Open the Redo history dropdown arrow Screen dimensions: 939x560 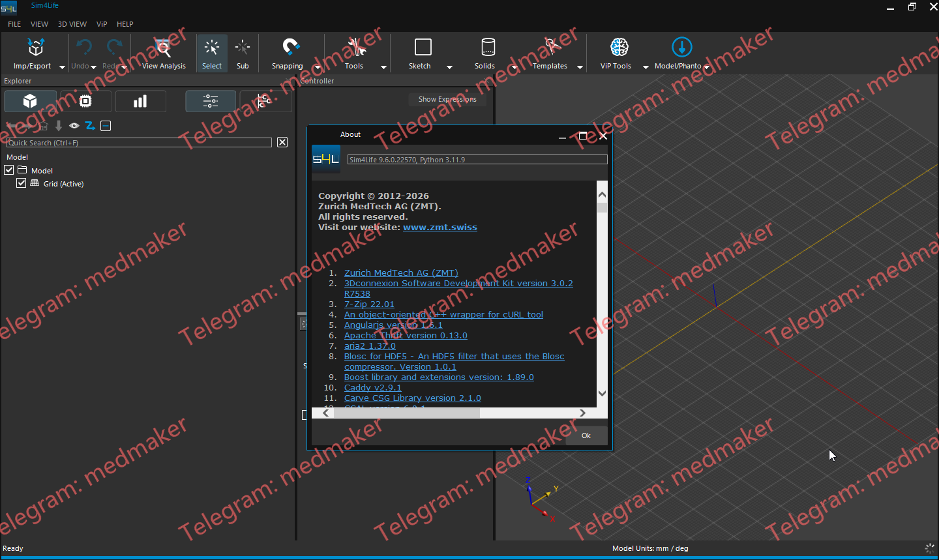[124, 67]
